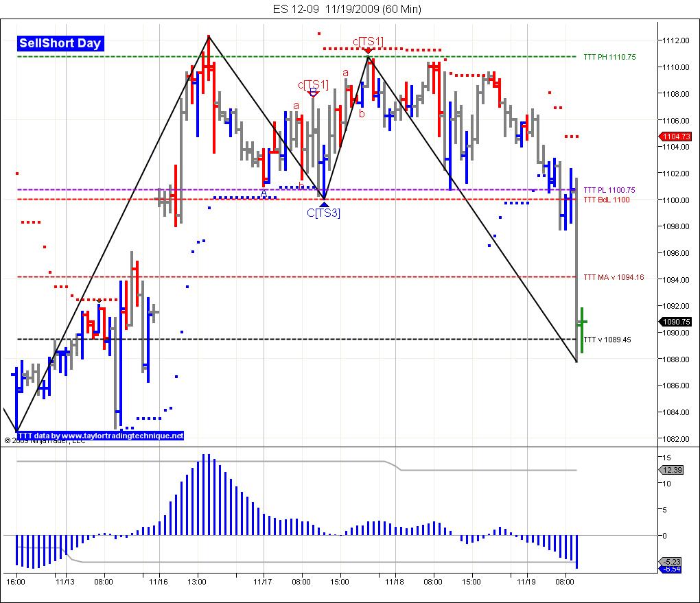The image size is (700, 603).
Task: Click the gray 12.39 indicator value tag
Action: (x=671, y=470)
